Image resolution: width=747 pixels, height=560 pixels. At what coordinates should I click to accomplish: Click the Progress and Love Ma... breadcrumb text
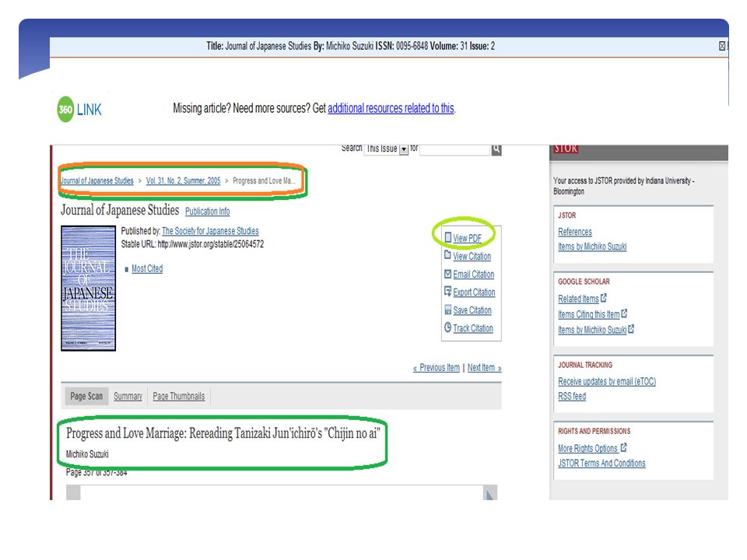coord(264,181)
